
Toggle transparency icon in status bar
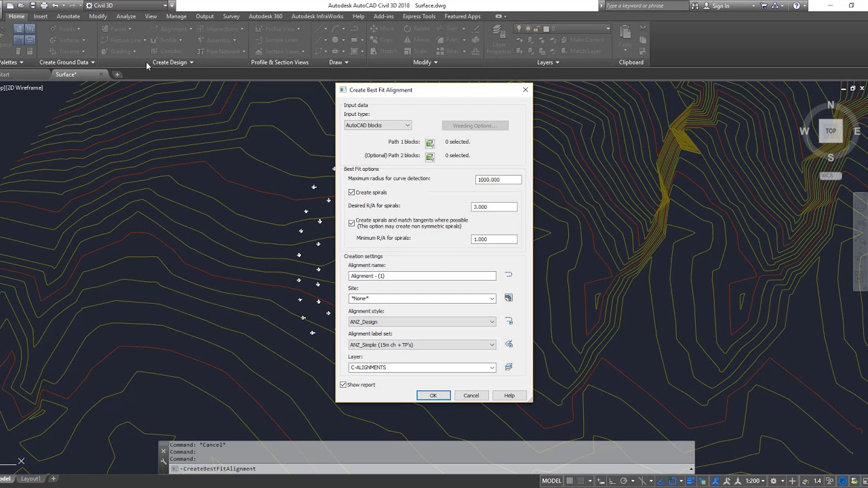point(702,481)
